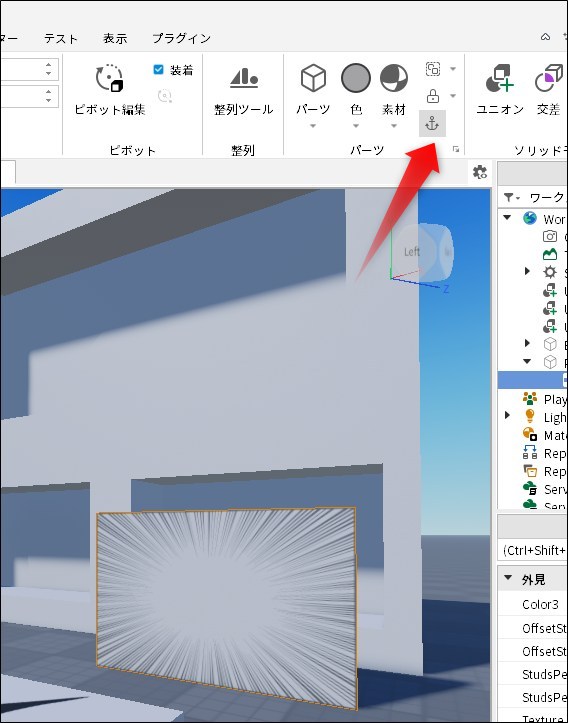Open the 色 color picker swatch

355,77
